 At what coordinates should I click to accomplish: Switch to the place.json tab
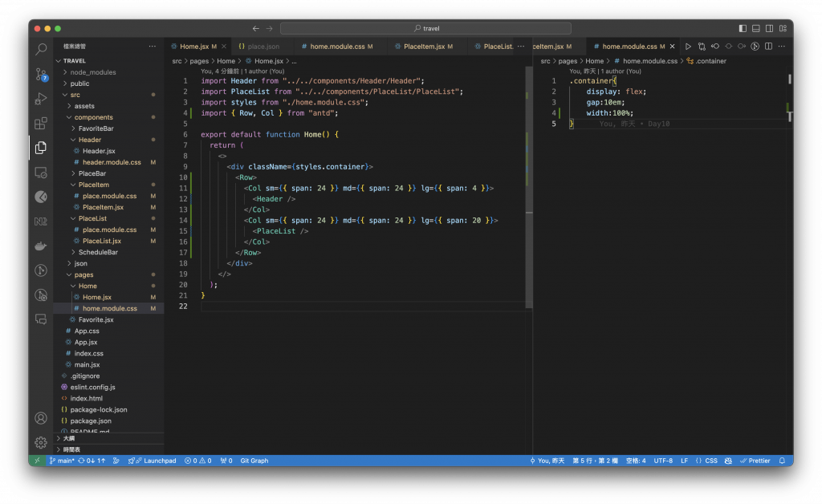(262, 47)
